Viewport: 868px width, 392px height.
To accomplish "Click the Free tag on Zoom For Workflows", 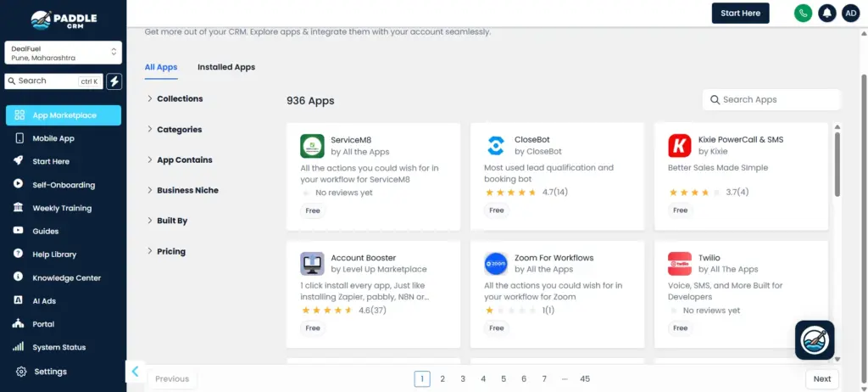I will (497, 328).
